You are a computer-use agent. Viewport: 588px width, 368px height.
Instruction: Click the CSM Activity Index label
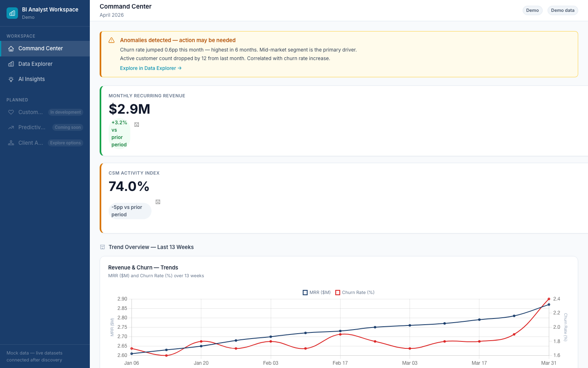pyautogui.click(x=134, y=173)
